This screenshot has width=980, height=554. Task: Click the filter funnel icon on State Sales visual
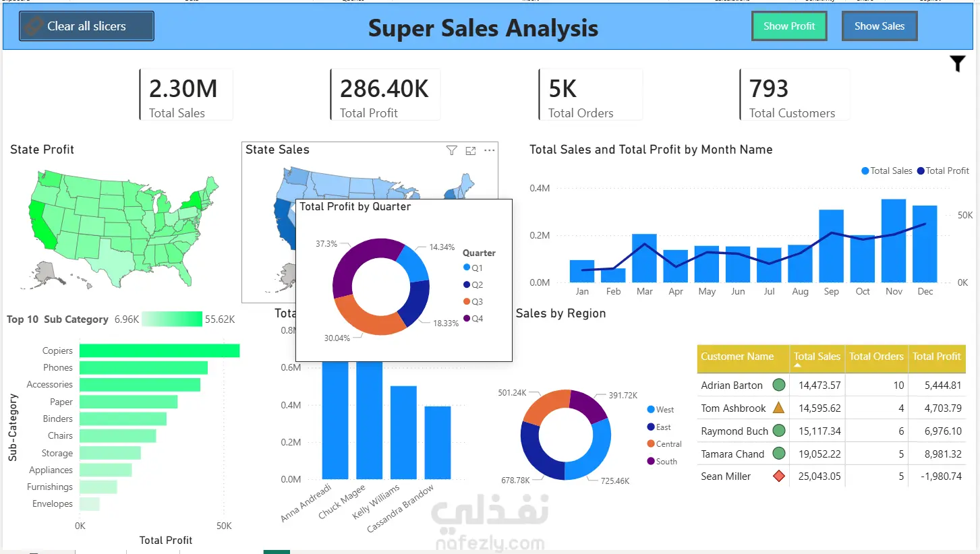(x=452, y=150)
